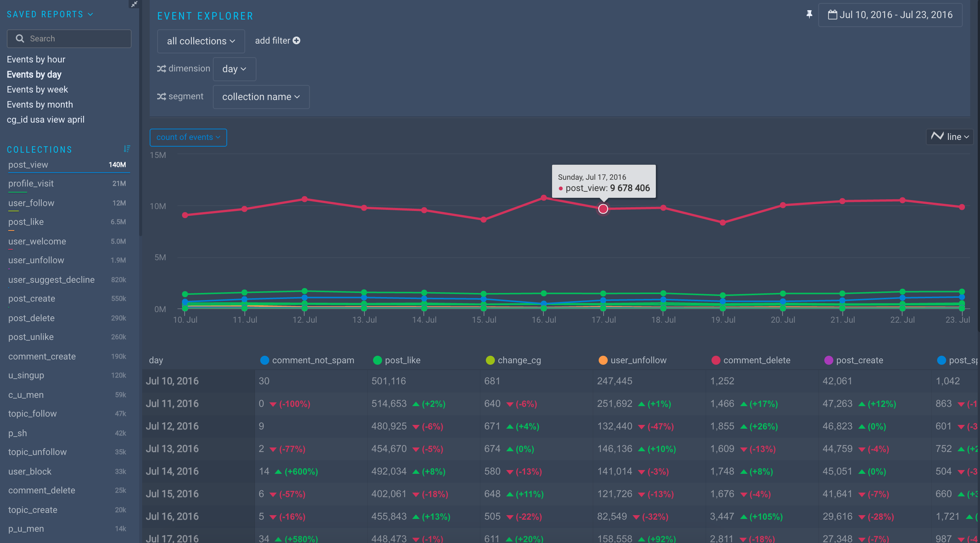
Task: Click the collapse sidebar arrows icon
Action: pos(134,4)
